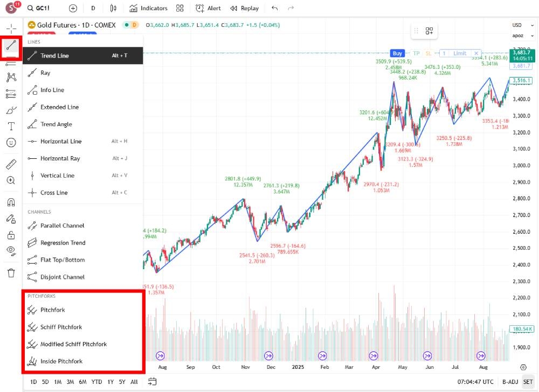Select the Trend Line tool in the menu

click(x=54, y=55)
